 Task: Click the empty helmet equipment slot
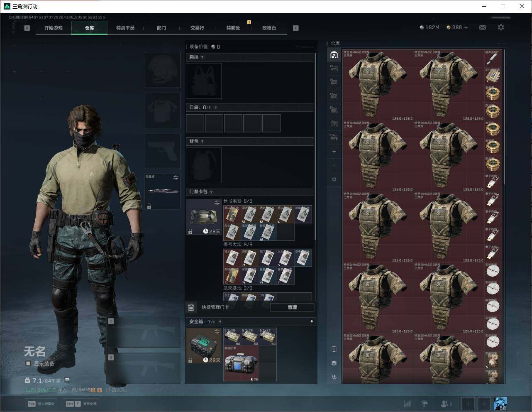(x=162, y=69)
